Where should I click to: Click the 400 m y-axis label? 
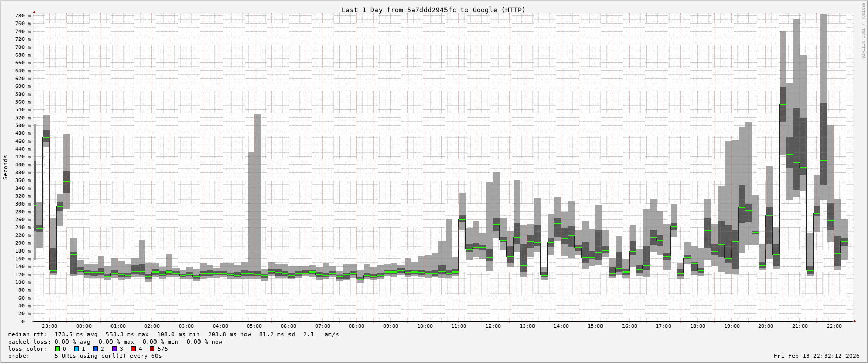pyautogui.click(x=22, y=165)
